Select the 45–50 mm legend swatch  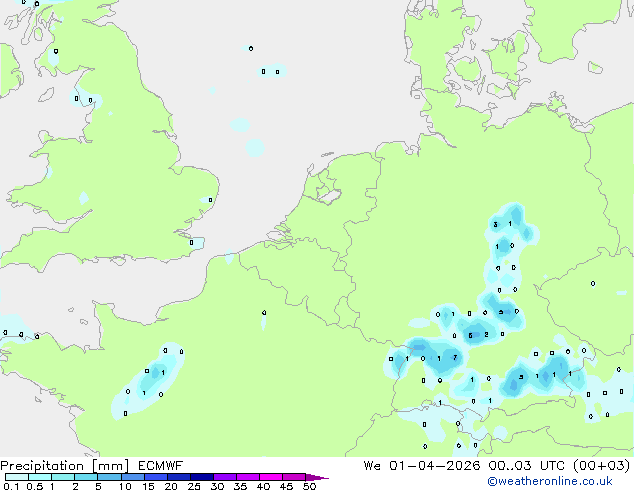[x=294, y=477]
